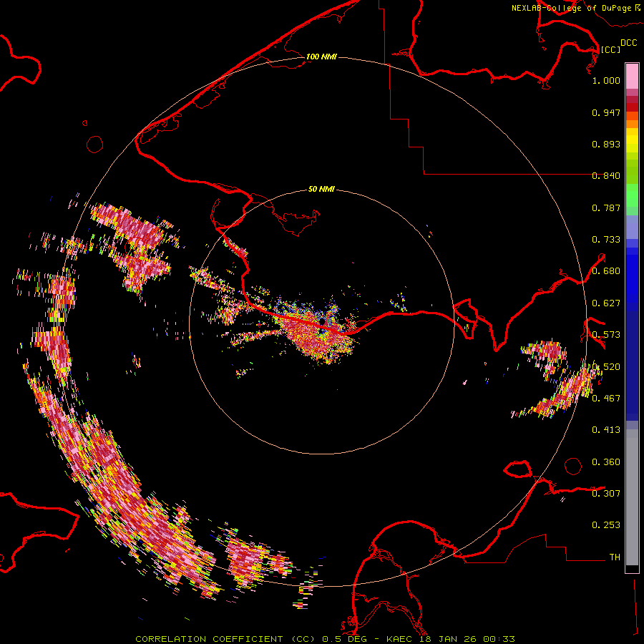Click the 0.253 color scale value
644x644 pixels.
[x=606, y=525]
